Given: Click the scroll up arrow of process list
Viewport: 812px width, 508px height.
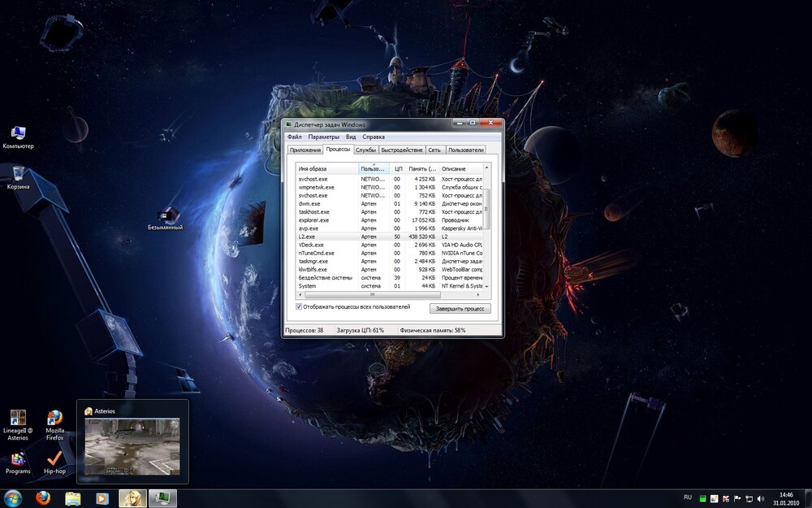Looking at the screenshot, I should point(486,168).
